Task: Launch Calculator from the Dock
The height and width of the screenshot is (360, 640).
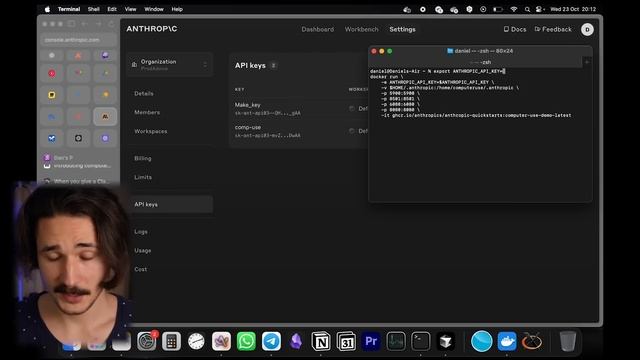Action: pos(171,341)
